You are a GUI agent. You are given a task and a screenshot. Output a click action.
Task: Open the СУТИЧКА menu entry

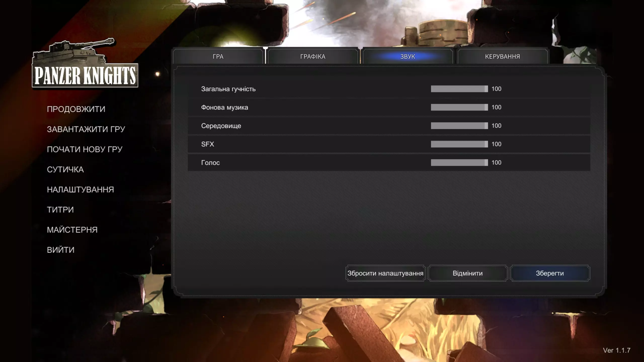tap(65, 169)
